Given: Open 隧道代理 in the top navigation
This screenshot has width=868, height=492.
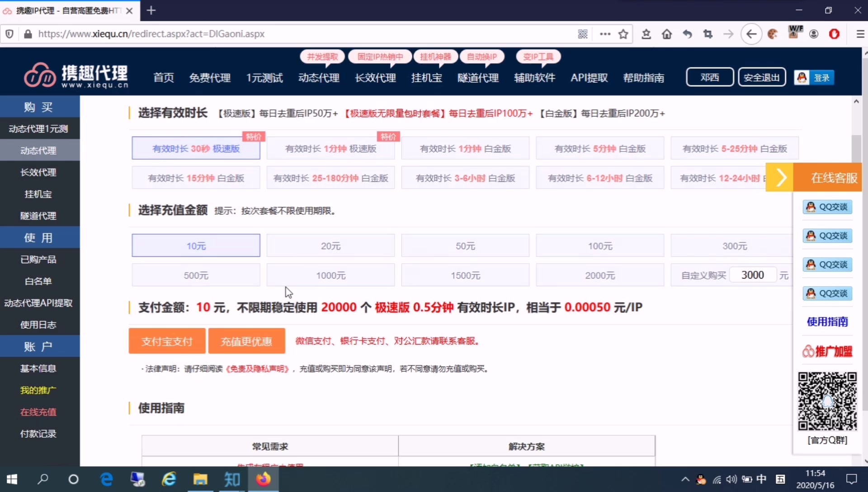Looking at the screenshot, I should 478,78.
